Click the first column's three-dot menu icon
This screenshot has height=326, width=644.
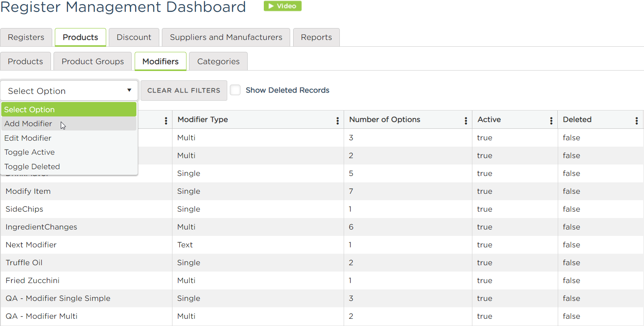(166, 121)
